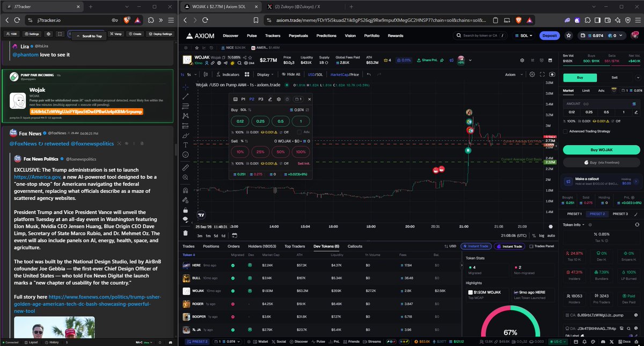Select the text annotation tool on chart toolbar

186,145
